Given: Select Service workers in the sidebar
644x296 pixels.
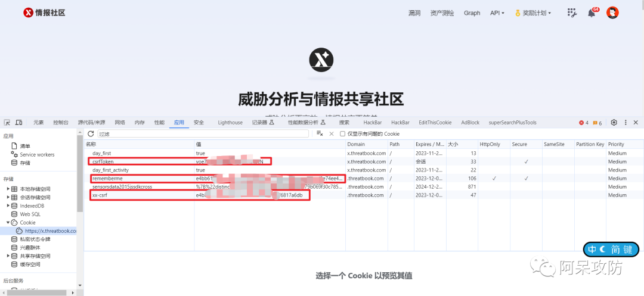Looking at the screenshot, I should (x=37, y=154).
